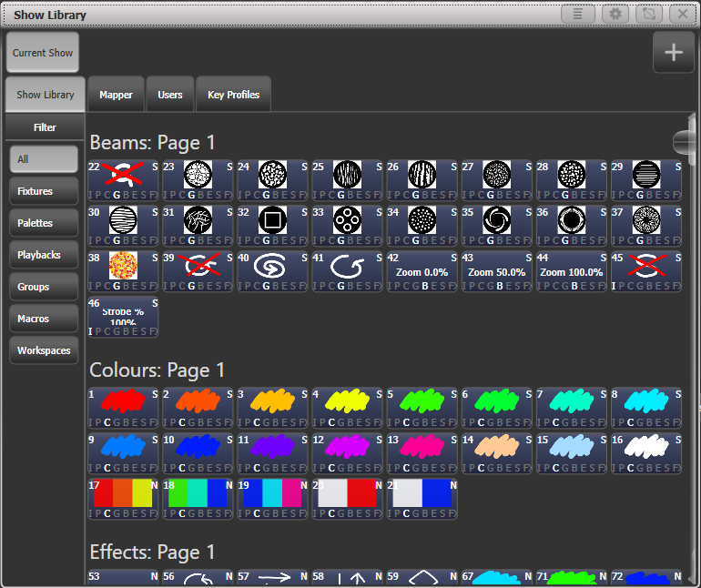
Task: Open settings with the title bar gear icon
Action: pyautogui.click(x=615, y=15)
